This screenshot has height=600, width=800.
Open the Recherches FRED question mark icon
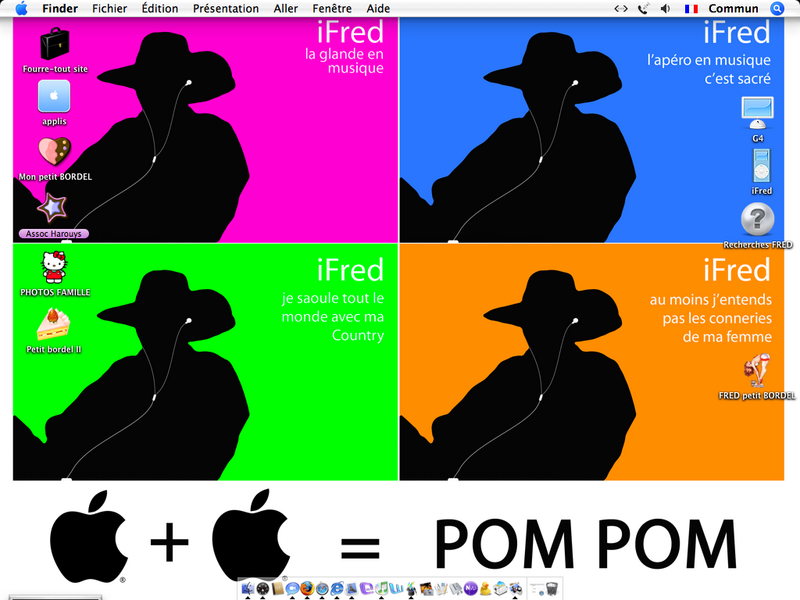tap(758, 219)
